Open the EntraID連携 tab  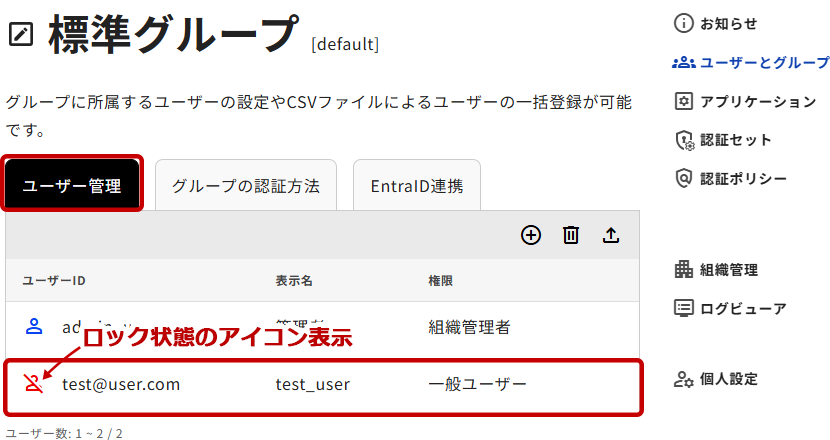416,186
